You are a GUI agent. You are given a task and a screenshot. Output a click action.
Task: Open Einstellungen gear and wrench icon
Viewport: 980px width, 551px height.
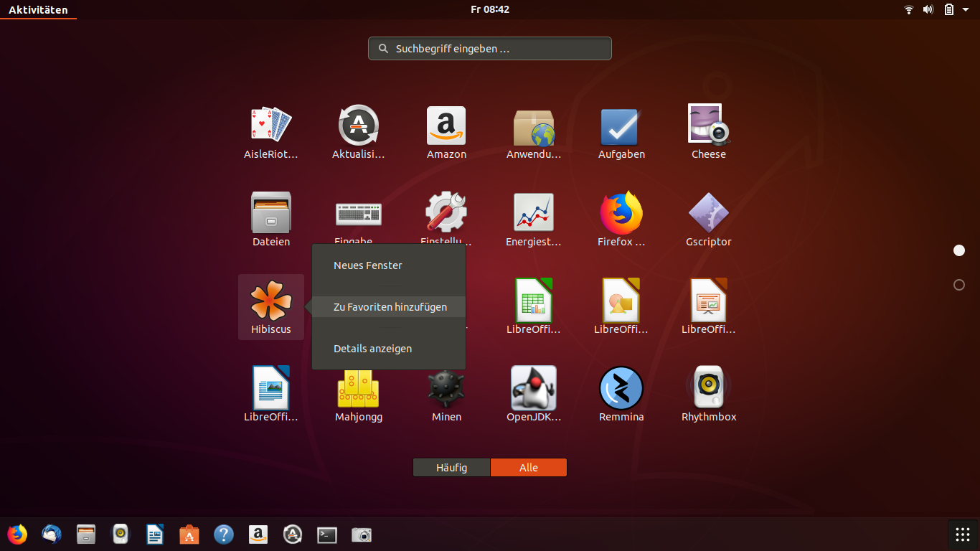(x=446, y=212)
